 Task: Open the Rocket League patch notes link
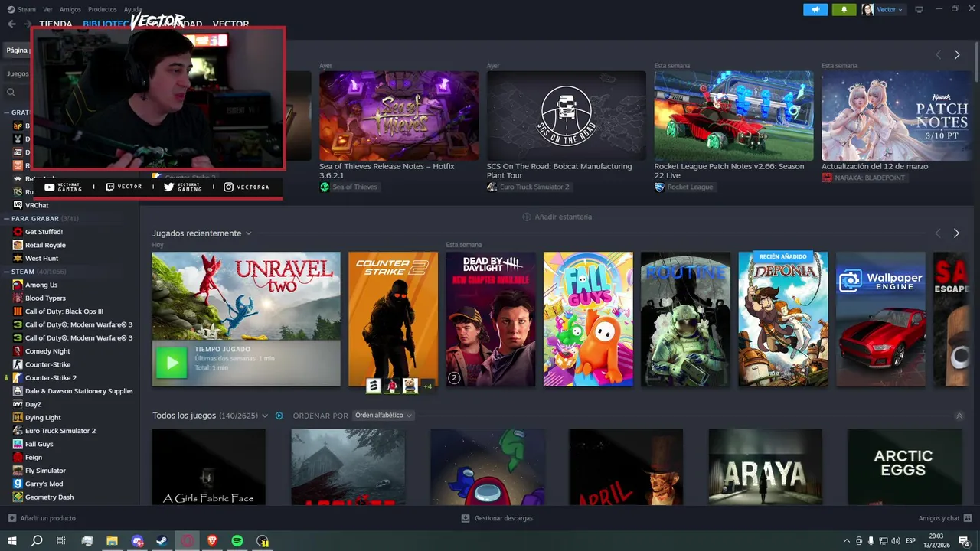(x=729, y=171)
